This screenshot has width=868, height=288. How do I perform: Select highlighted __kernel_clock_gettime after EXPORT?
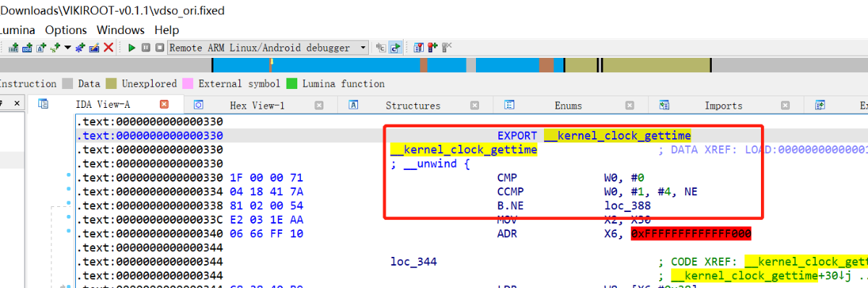coord(617,135)
